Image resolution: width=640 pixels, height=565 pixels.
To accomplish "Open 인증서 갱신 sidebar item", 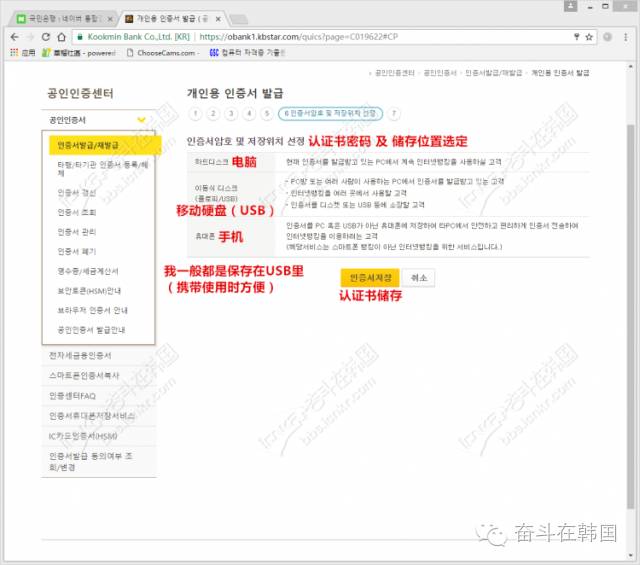I will click(x=77, y=193).
